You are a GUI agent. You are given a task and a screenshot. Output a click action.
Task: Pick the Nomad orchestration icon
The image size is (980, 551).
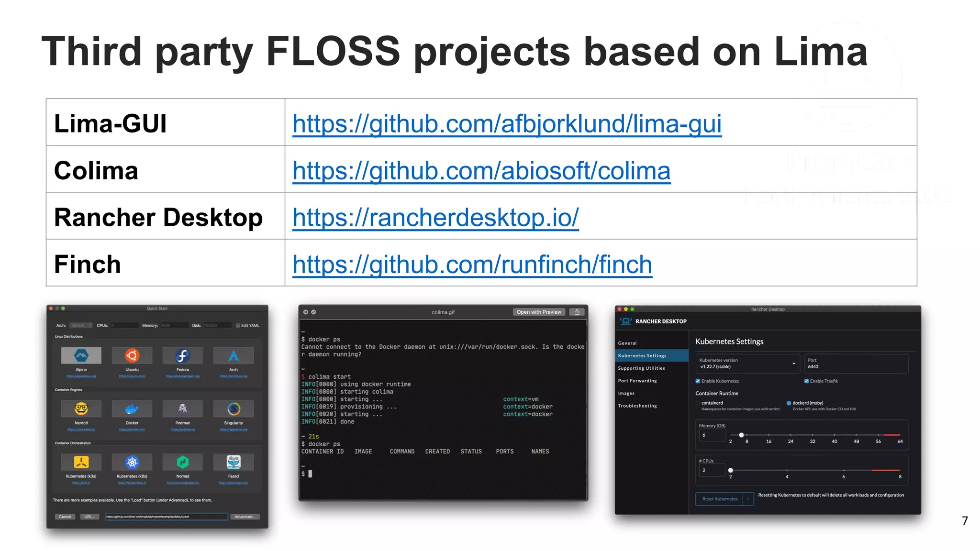point(183,462)
